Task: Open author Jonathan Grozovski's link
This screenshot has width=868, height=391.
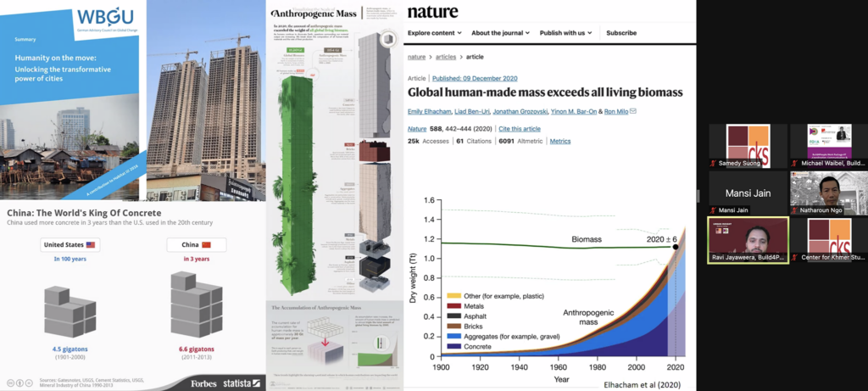Action: pos(519,111)
